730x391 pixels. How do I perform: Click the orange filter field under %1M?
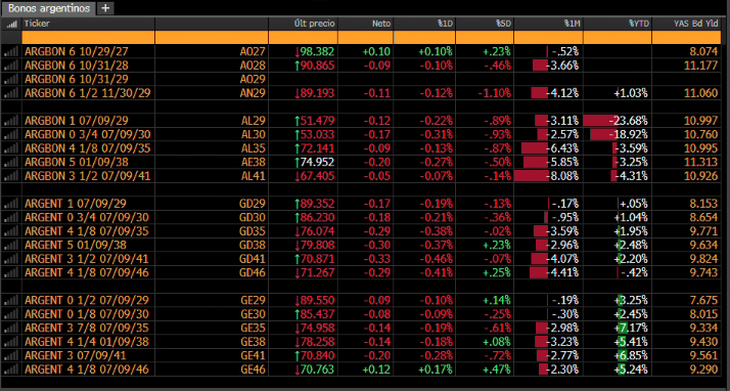click(x=548, y=38)
